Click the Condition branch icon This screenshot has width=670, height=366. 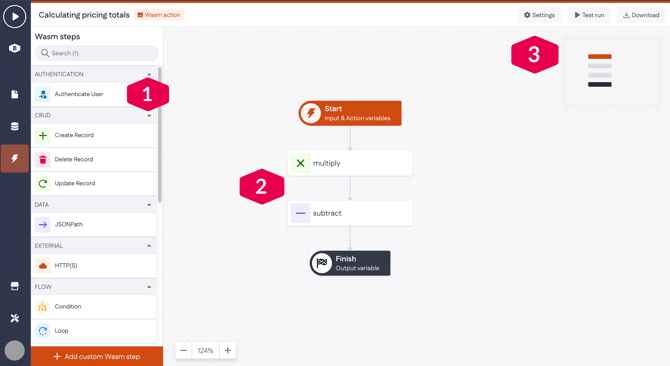tap(43, 307)
